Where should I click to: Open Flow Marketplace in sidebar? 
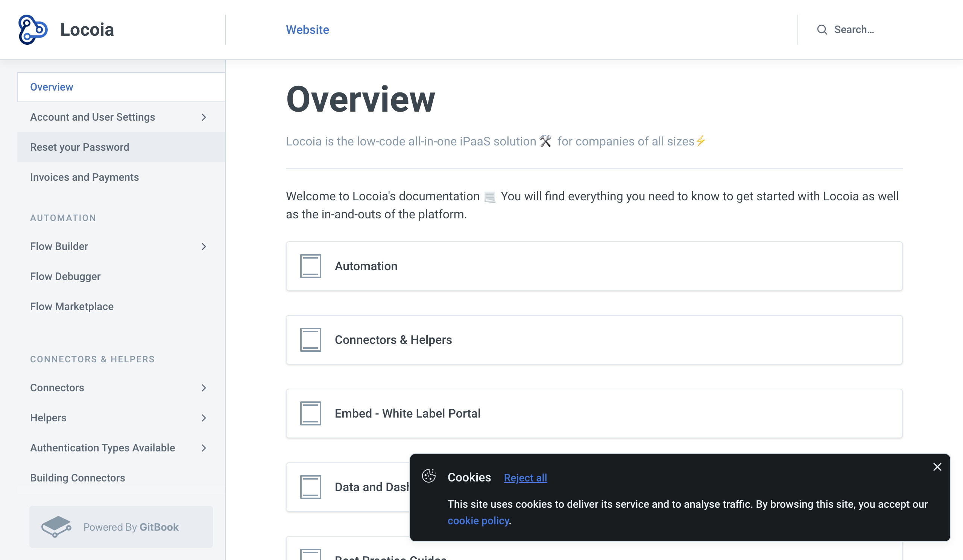pyautogui.click(x=121, y=307)
